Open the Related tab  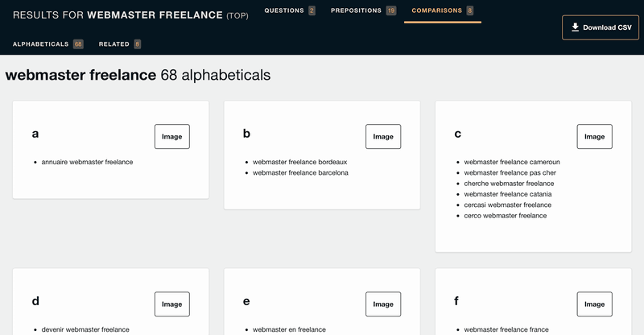(x=119, y=44)
